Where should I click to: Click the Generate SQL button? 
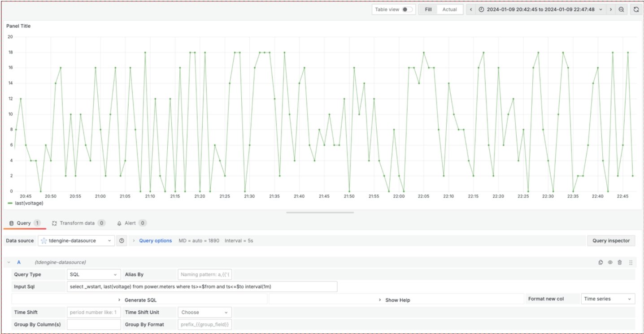pos(140,299)
